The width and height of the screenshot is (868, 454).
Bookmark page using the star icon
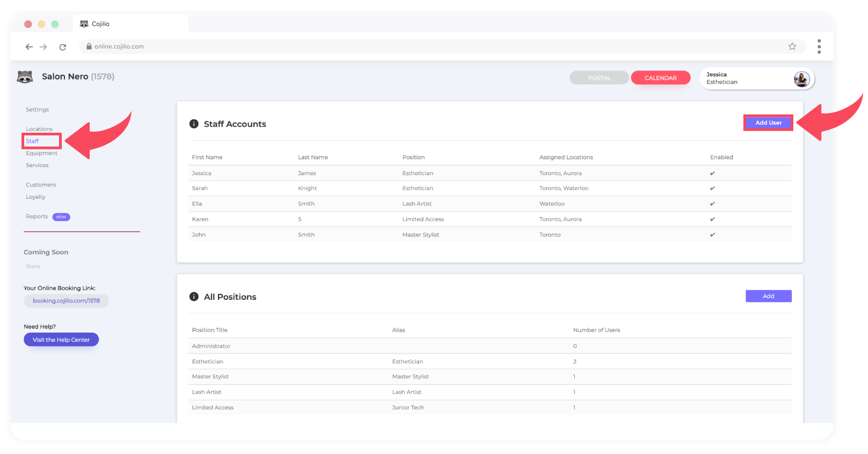[x=792, y=47]
